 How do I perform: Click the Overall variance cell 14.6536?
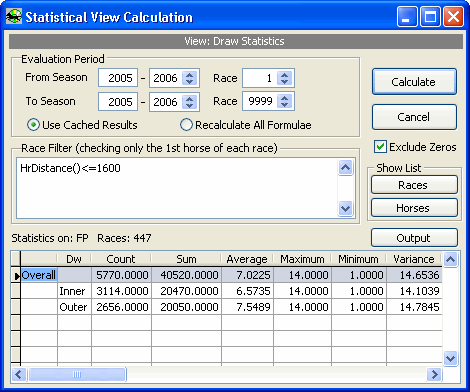pyautogui.click(x=414, y=275)
